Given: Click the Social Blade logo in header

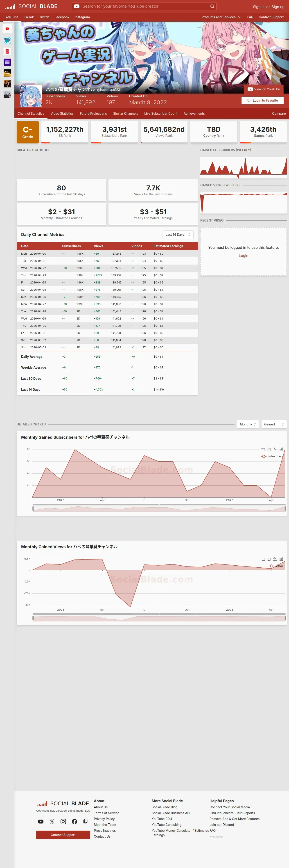Looking at the screenshot, I should click(31, 6).
